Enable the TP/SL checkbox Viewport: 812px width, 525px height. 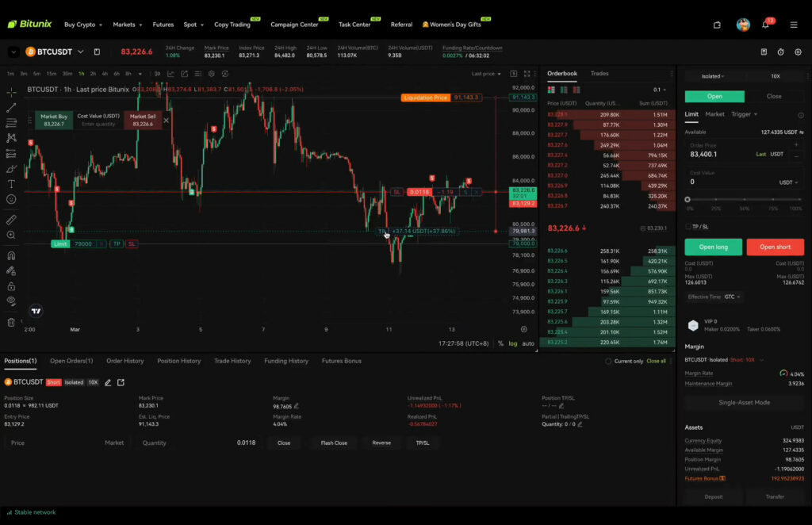tap(688, 226)
